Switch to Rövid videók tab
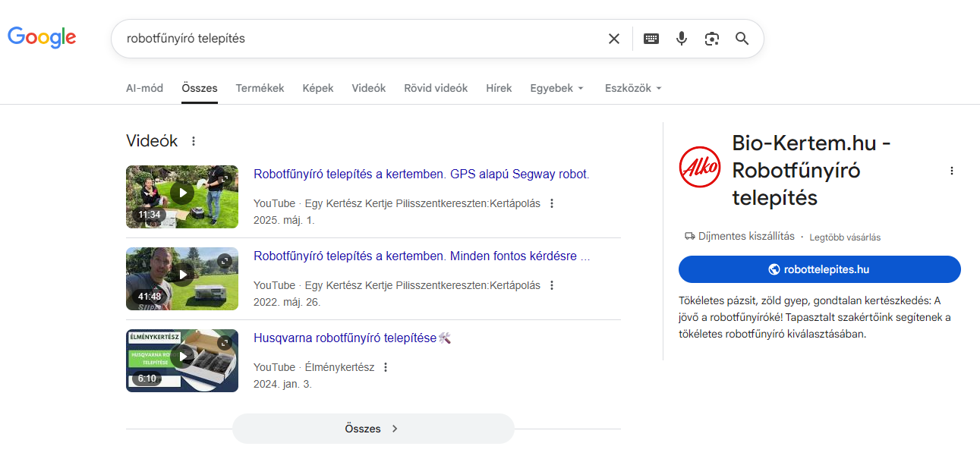The height and width of the screenshot is (462, 980). [436, 88]
